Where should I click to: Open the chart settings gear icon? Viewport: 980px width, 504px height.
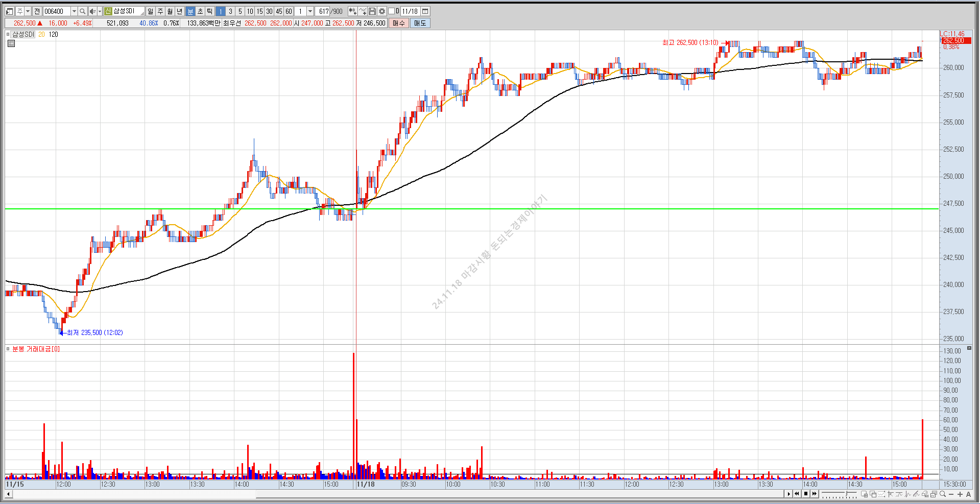(381, 11)
